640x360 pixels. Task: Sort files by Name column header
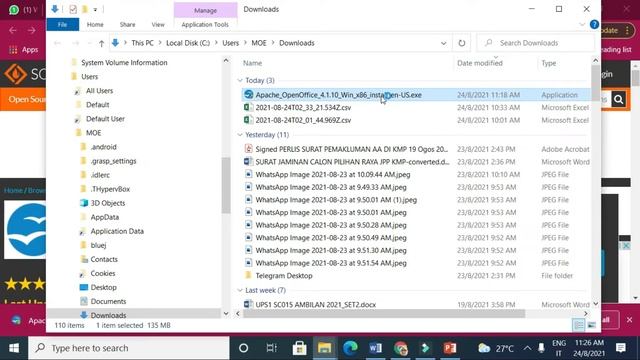(253, 63)
